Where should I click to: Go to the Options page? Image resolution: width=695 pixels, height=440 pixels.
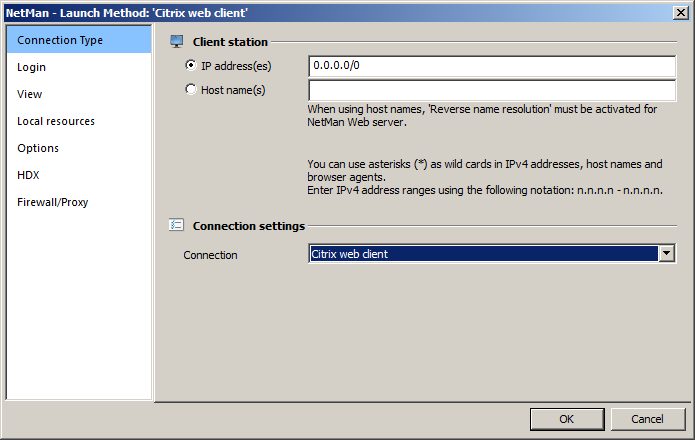(79, 148)
